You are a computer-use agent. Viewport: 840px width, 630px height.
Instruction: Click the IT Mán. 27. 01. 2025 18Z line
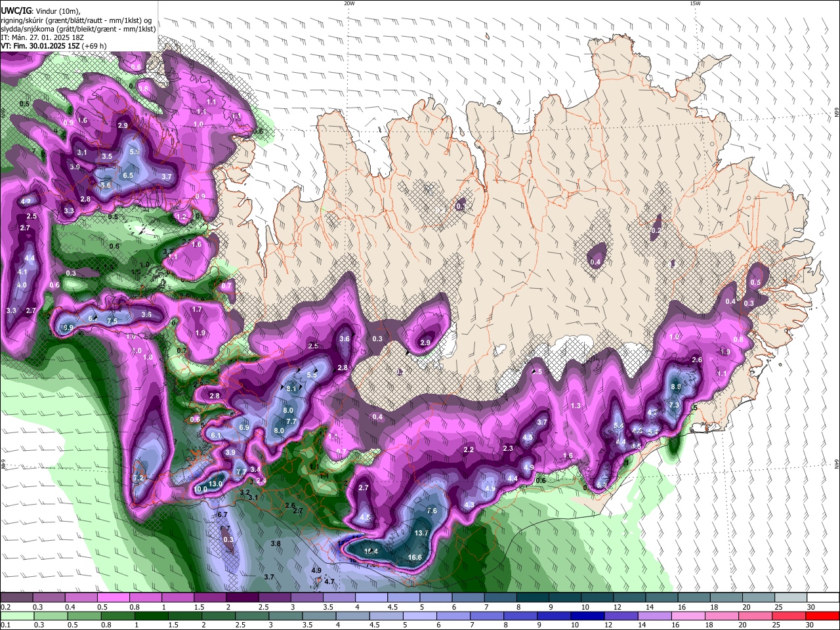point(41,37)
